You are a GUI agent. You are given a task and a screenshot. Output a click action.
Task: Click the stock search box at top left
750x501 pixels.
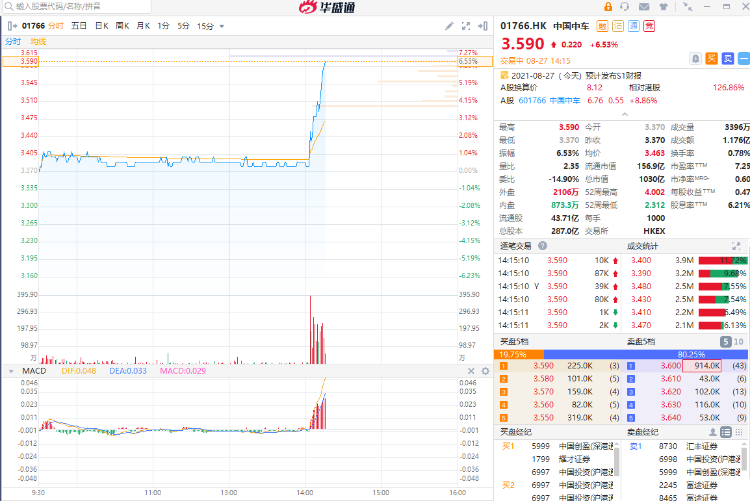click(x=77, y=6)
